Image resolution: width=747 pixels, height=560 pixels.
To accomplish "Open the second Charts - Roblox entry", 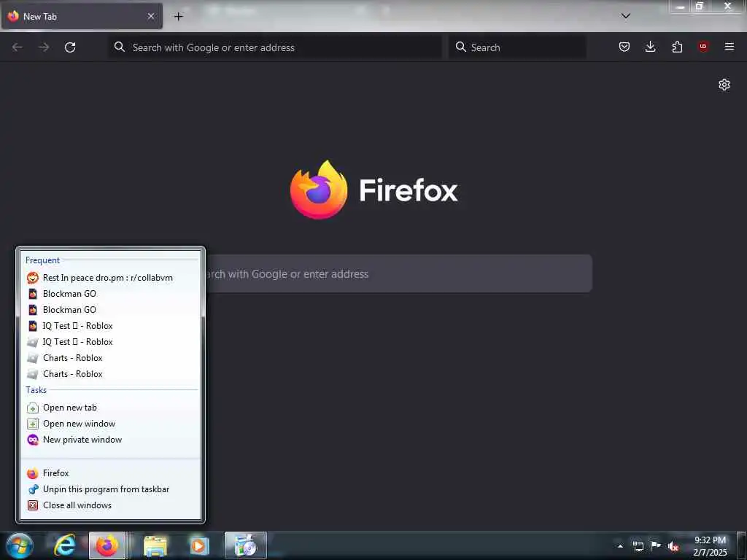I will pos(111,374).
